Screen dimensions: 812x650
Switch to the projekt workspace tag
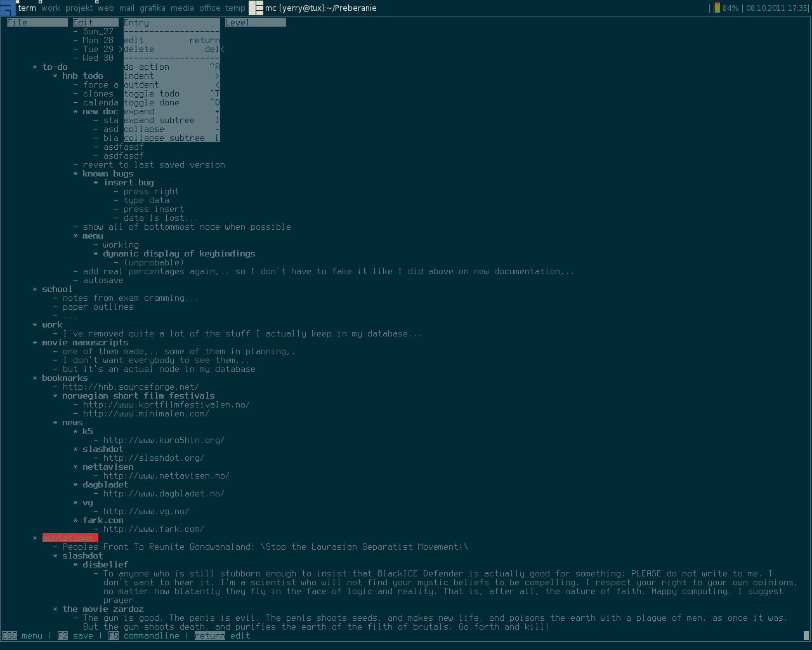point(79,8)
